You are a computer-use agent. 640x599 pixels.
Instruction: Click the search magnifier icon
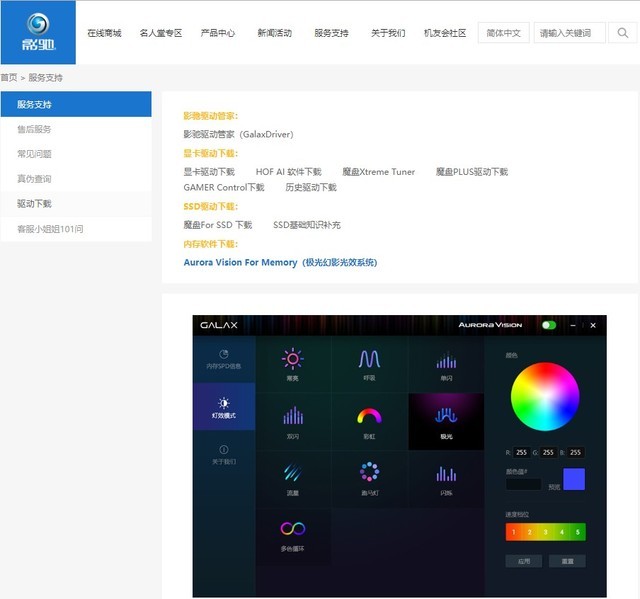pos(622,33)
